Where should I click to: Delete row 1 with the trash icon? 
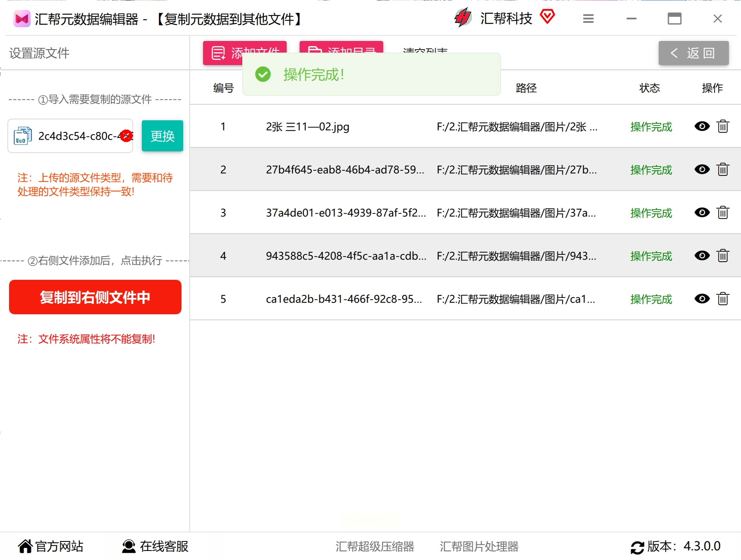pos(722,126)
